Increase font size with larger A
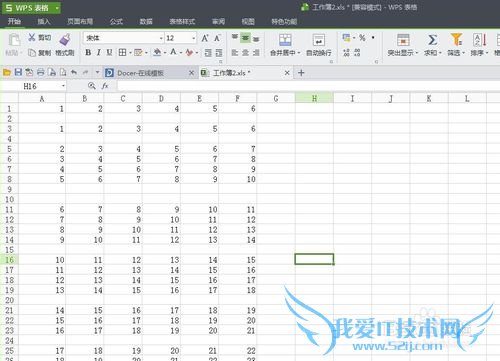 click(205, 38)
